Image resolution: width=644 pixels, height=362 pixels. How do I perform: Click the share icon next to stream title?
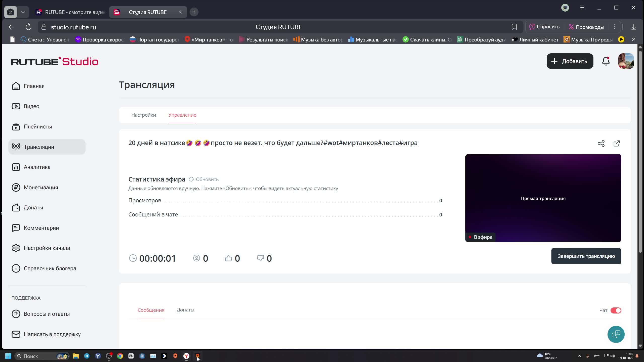point(601,143)
